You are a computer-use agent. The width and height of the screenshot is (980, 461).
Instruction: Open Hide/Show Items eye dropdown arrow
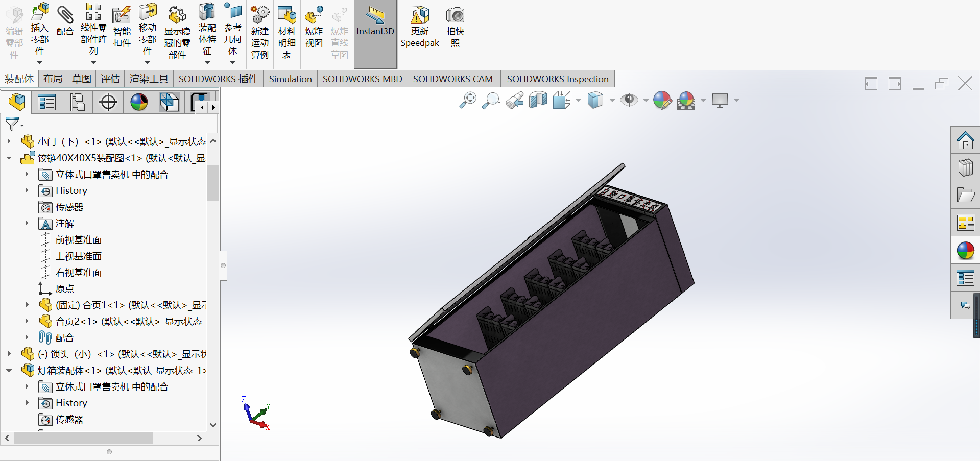(646, 101)
